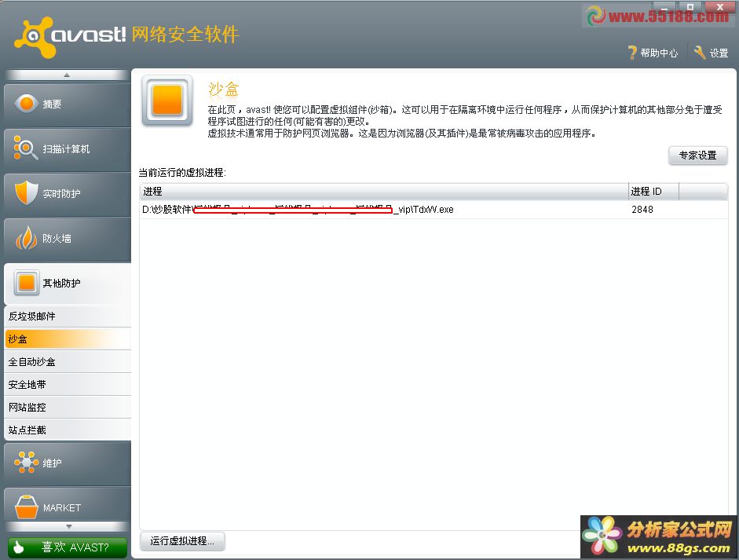
Task: Click the question mark 帮助中心 icon
Action: coord(632,53)
